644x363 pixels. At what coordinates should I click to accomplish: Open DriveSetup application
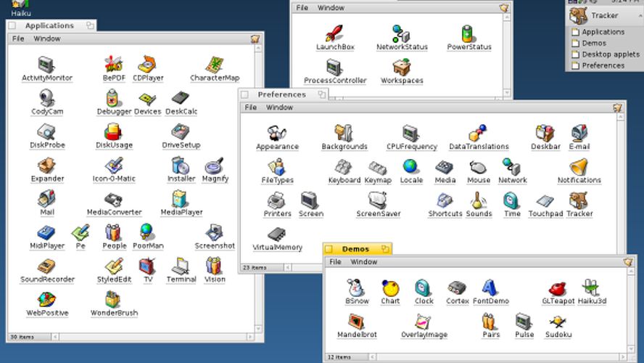[181, 132]
